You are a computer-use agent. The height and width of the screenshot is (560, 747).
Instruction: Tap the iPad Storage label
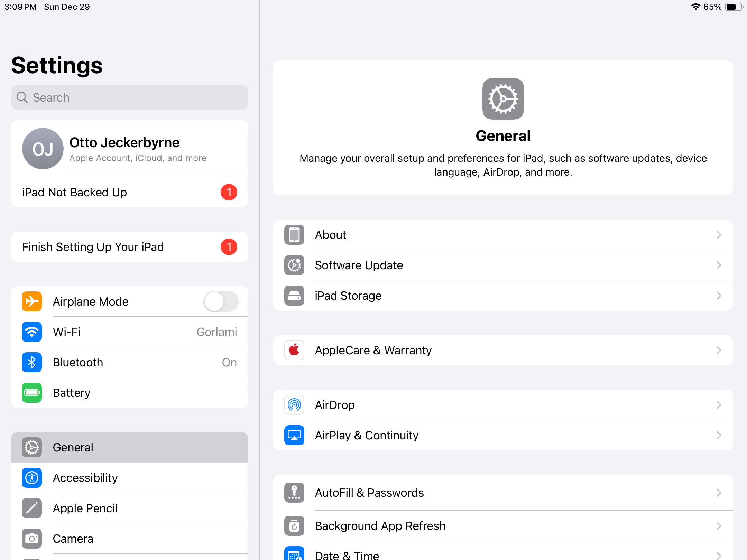348,296
